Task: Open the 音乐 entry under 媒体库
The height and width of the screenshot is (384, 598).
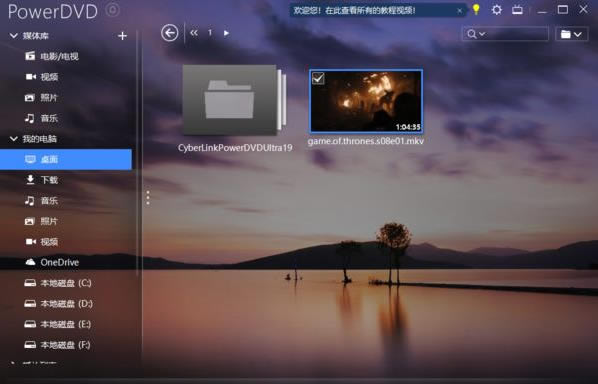Action: 41,118
